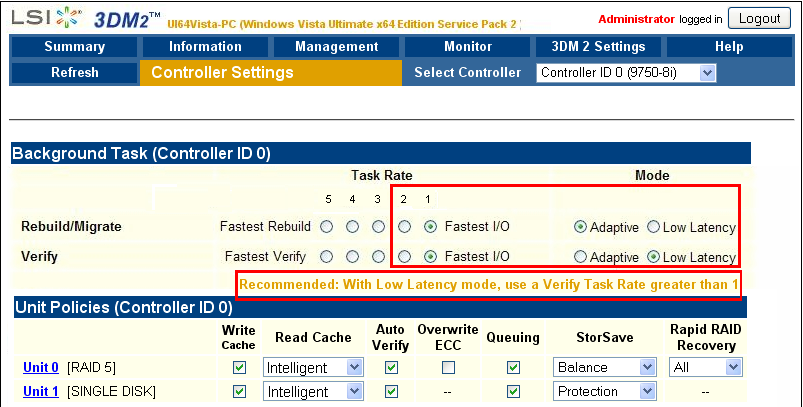
Task: Open the Select Controller dropdown
Action: [x=626, y=73]
